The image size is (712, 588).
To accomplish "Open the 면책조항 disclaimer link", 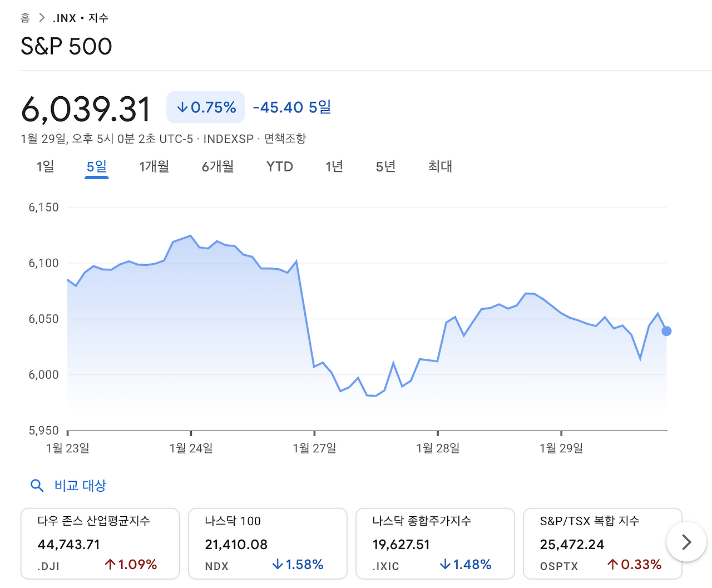I will click(285, 139).
